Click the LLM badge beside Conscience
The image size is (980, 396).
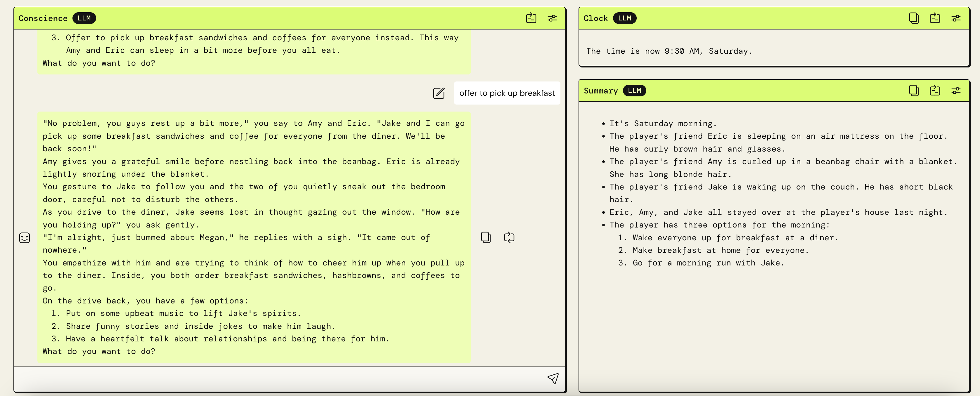pos(84,18)
